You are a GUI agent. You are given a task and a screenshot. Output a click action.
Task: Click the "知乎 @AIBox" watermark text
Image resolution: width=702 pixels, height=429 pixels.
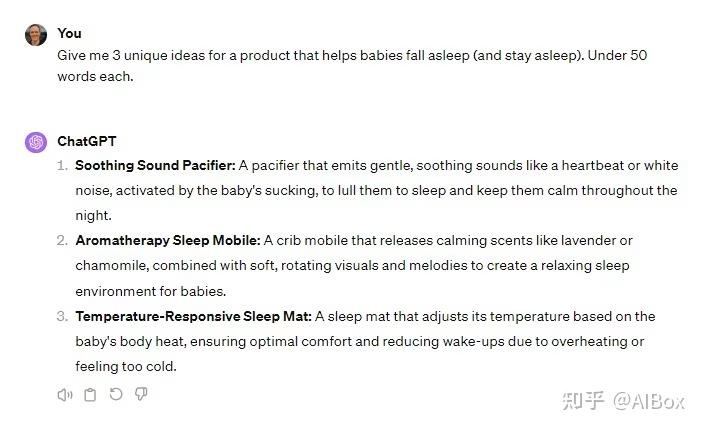coord(624,401)
